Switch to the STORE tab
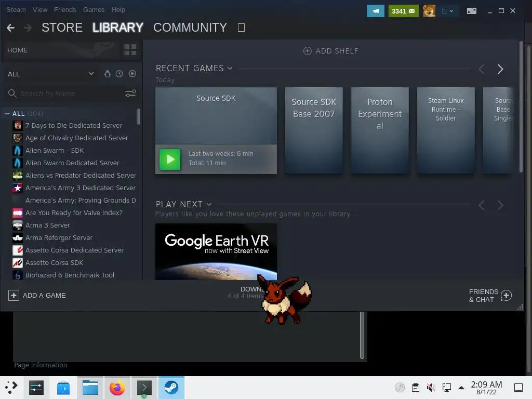Image resolution: width=532 pixels, height=399 pixels. (x=62, y=28)
